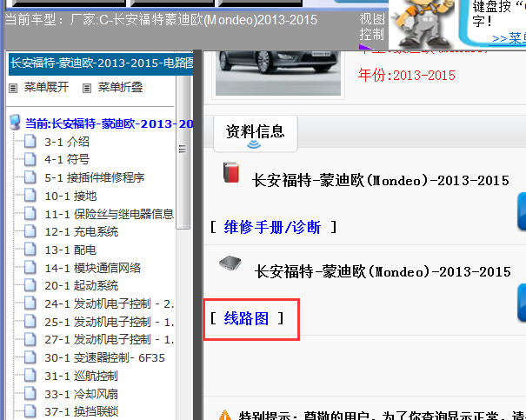The width and height of the screenshot is (526, 420).
Task: Click the Mondeo car photo thumbnail
Action: [277, 73]
